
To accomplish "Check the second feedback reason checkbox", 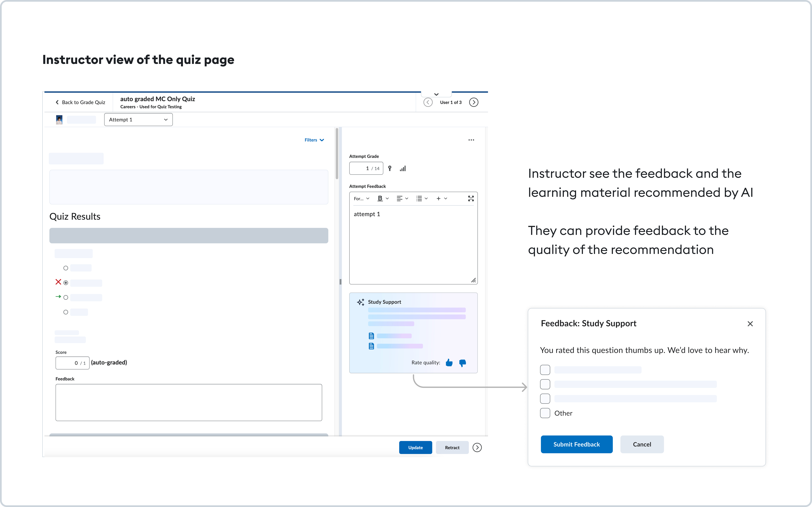I will (545, 384).
